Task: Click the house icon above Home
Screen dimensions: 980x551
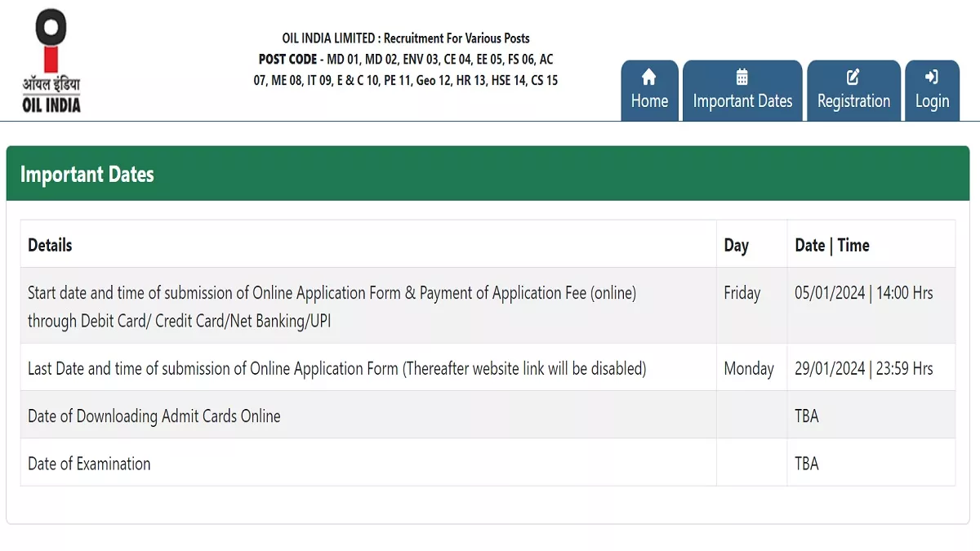Action: tap(649, 77)
